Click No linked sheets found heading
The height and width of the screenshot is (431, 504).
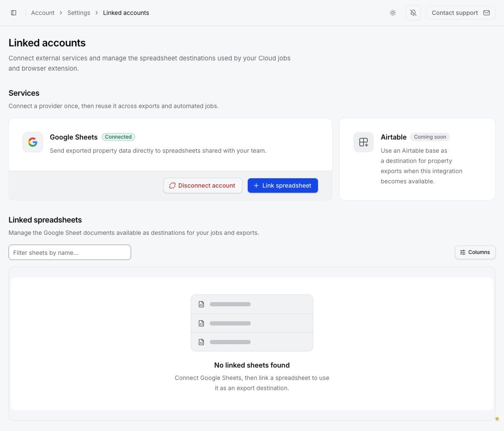(x=252, y=365)
